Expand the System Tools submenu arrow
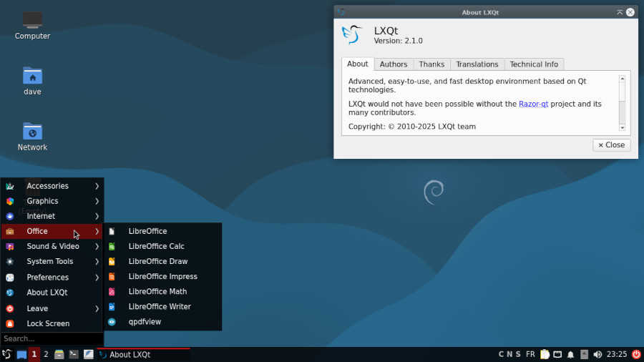Screen dimensions: 644x362 [x=97, y=261]
